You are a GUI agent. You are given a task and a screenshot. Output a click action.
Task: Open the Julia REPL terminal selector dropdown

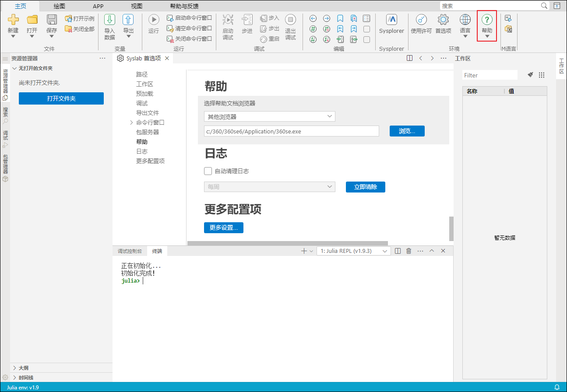point(353,251)
